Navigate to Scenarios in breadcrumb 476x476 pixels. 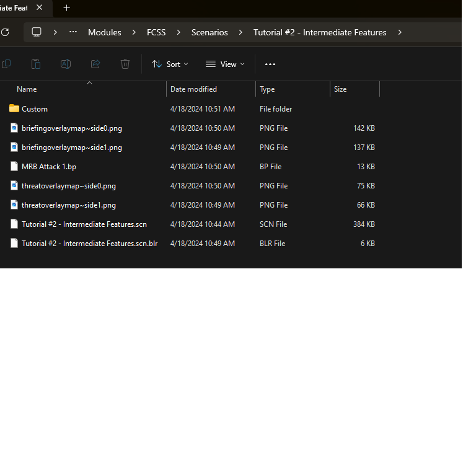(x=209, y=32)
